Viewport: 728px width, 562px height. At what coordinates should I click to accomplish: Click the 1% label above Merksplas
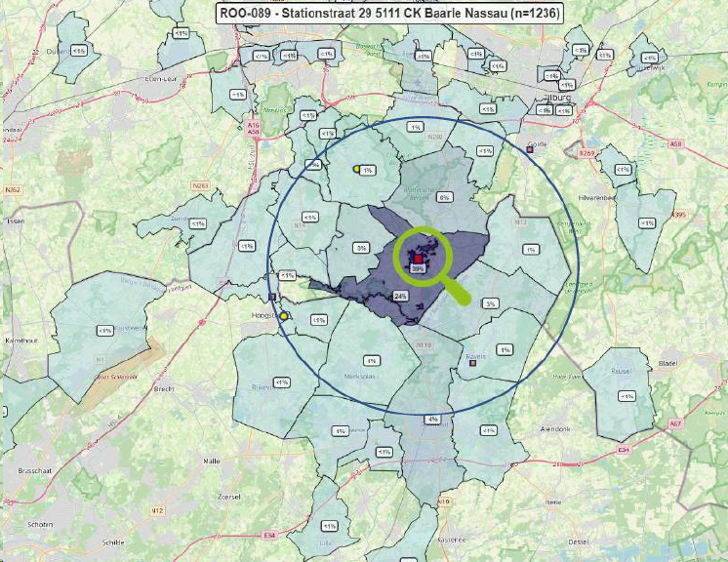pyautogui.click(x=372, y=361)
